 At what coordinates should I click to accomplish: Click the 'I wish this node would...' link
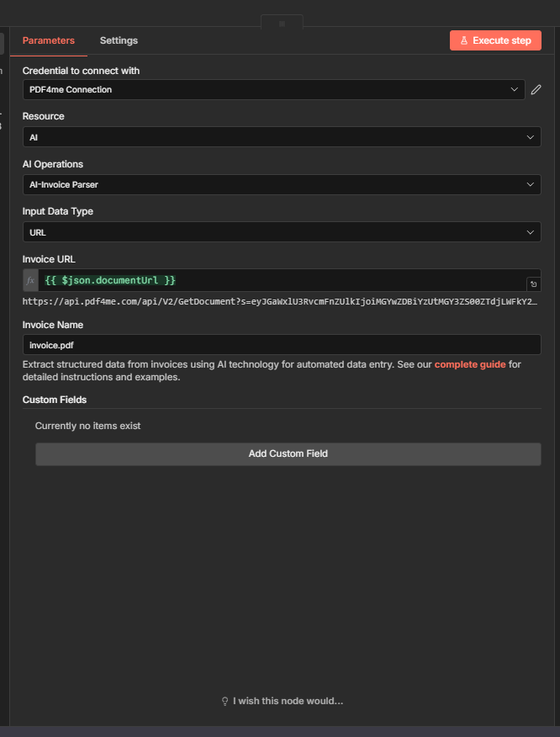click(288, 701)
